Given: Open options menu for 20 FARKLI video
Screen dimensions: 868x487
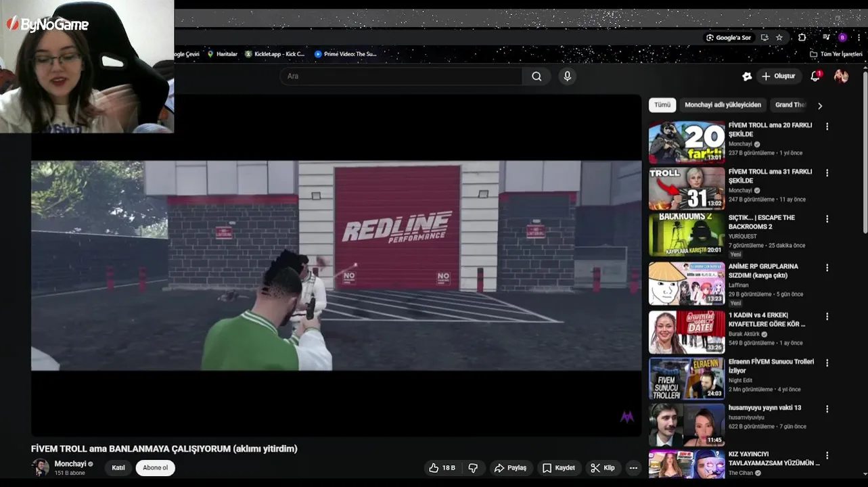Looking at the screenshot, I should [x=827, y=126].
